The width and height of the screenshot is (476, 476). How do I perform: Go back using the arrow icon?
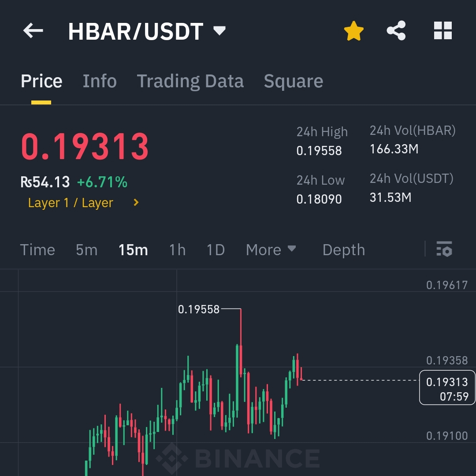pyautogui.click(x=33, y=31)
